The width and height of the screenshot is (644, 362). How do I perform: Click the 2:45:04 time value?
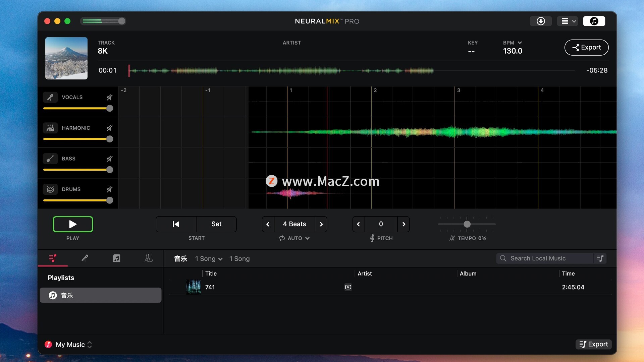pos(573,287)
